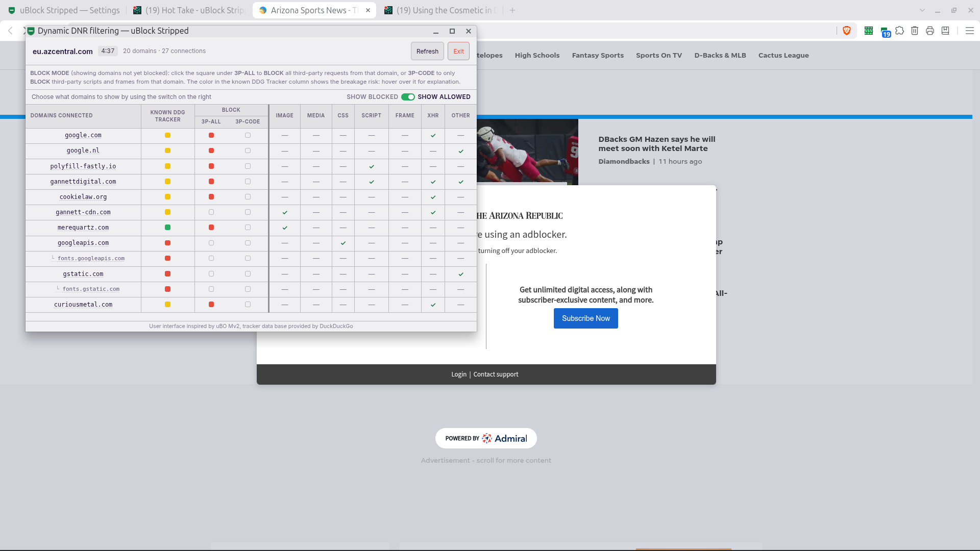Switch to uBlock Stripped — Settings tab
The image size is (980, 551).
64,10
